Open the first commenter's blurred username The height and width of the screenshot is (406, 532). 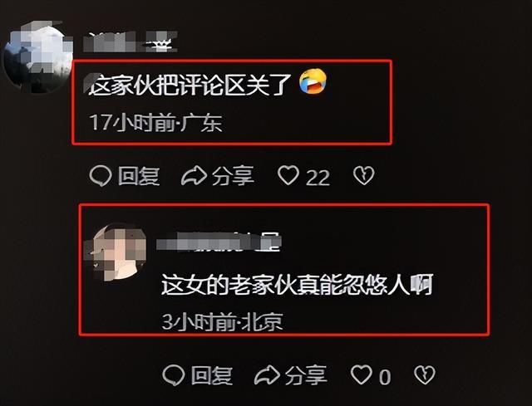tap(131, 42)
